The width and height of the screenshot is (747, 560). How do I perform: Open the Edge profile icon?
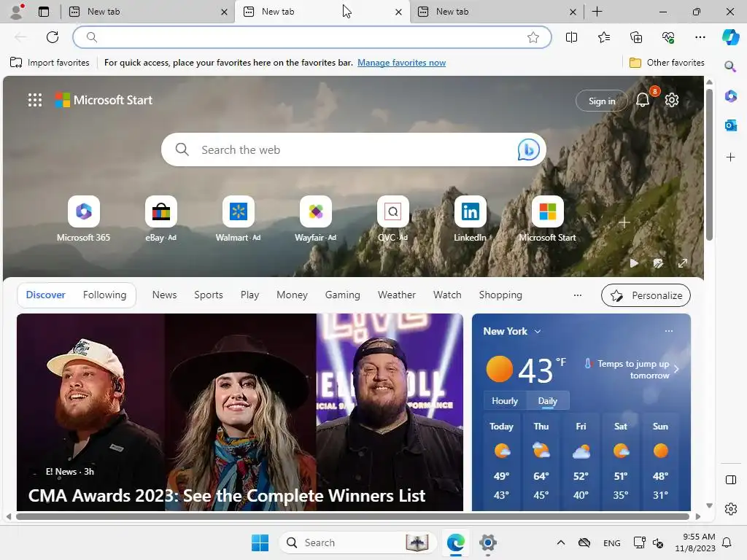(x=17, y=12)
